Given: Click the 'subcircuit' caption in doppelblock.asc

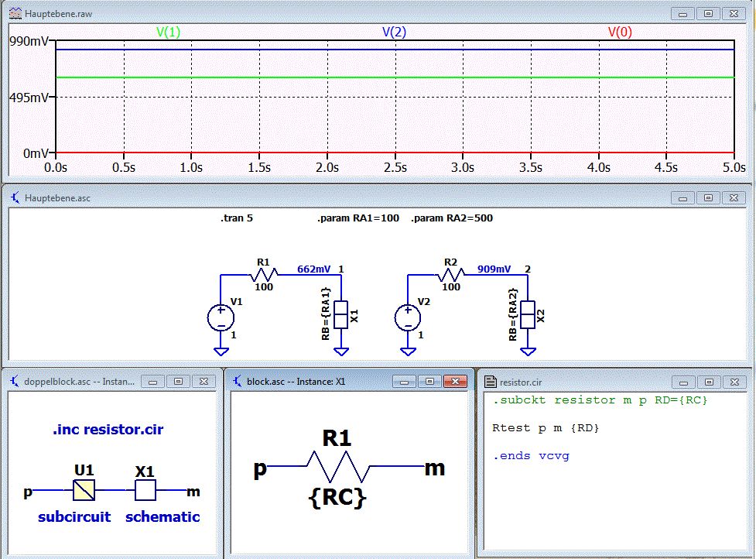Looking at the screenshot, I should (x=74, y=516).
